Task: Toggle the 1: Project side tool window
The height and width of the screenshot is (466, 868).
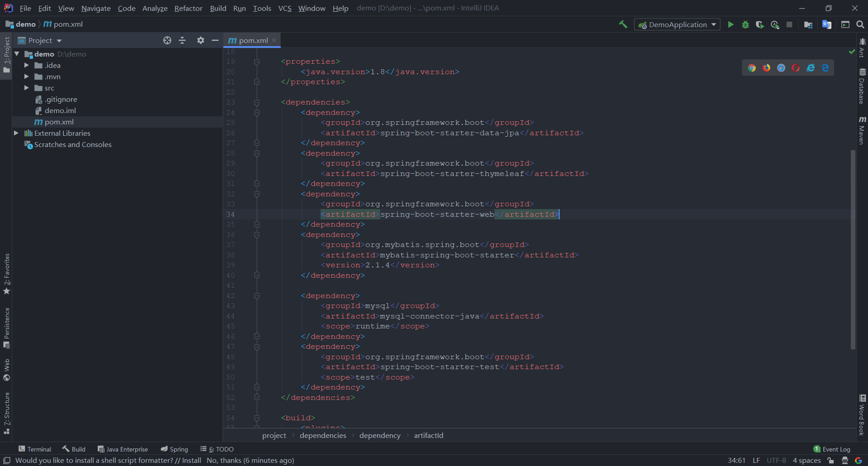Action: point(6,55)
